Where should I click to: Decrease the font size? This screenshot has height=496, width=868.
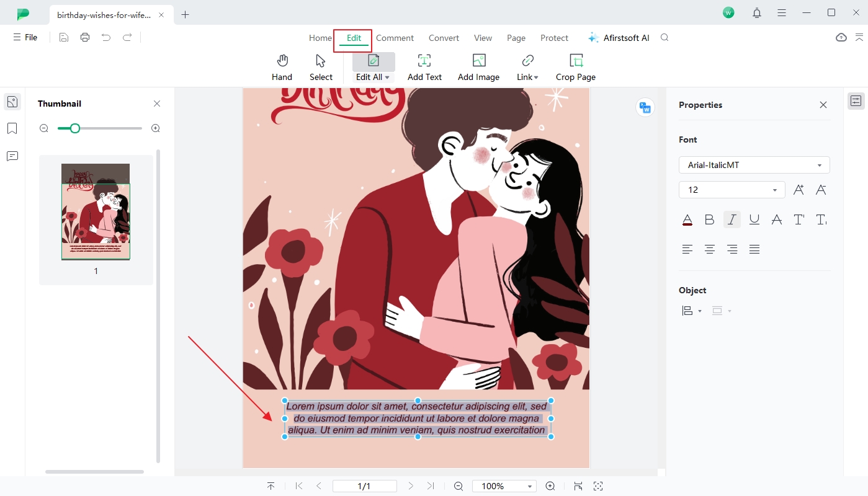821,190
